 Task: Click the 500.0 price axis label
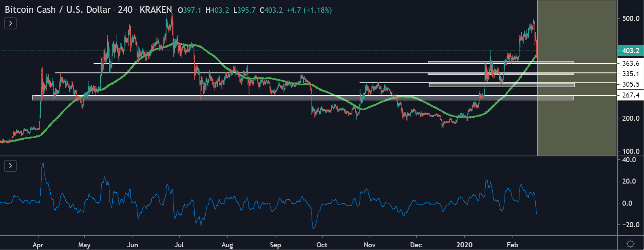click(631, 18)
